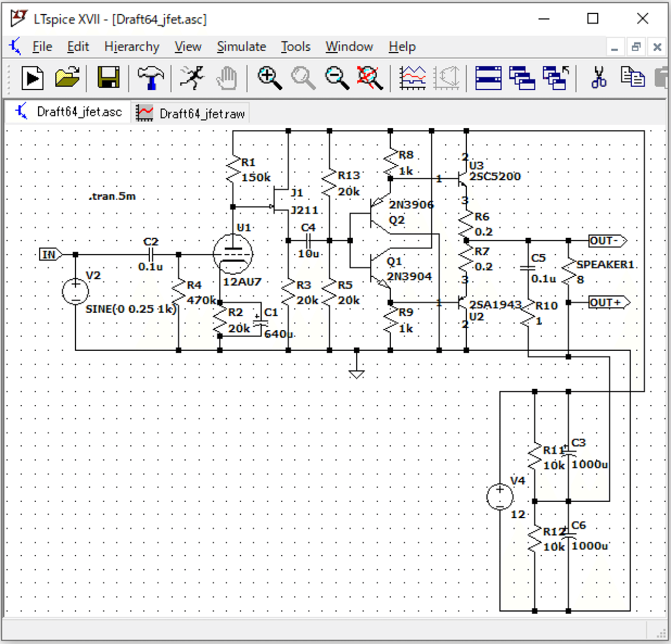
Task: Select the IN input port flag
Action: pyautogui.click(x=51, y=255)
